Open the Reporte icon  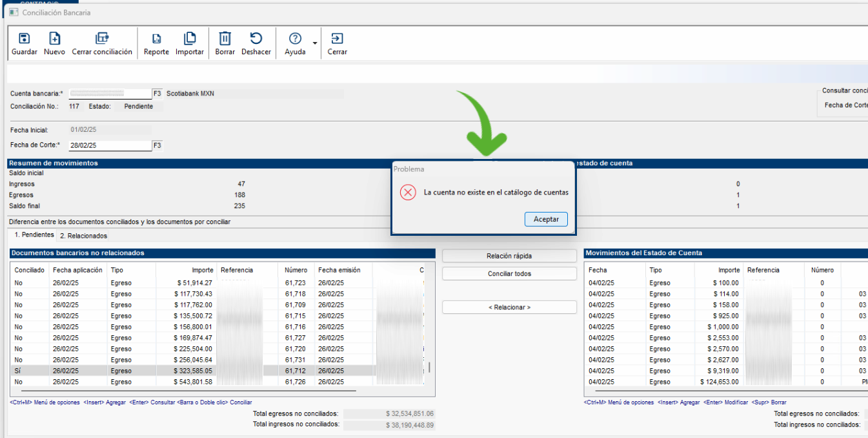coord(156,39)
